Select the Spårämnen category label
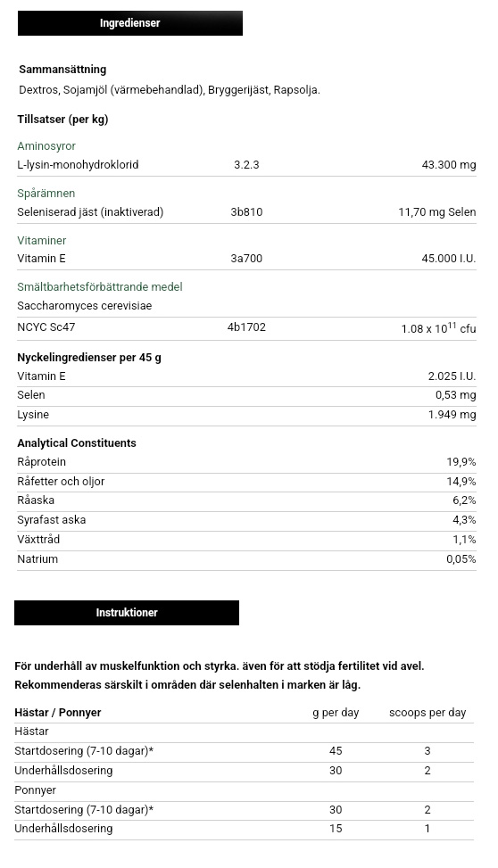498x868 pixels. pyautogui.click(x=46, y=194)
